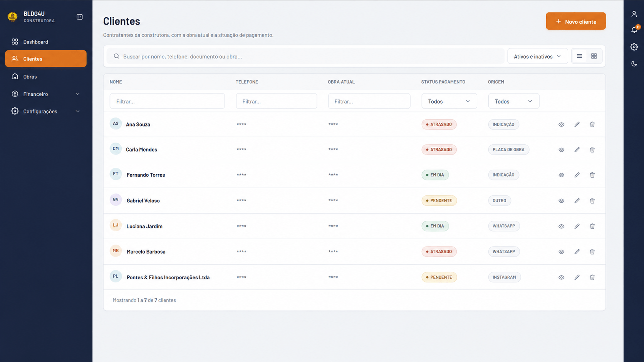Image resolution: width=644 pixels, height=362 pixels.
Task: Open Pontes & Filhos Incorporações Ltda name
Action: click(168, 277)
